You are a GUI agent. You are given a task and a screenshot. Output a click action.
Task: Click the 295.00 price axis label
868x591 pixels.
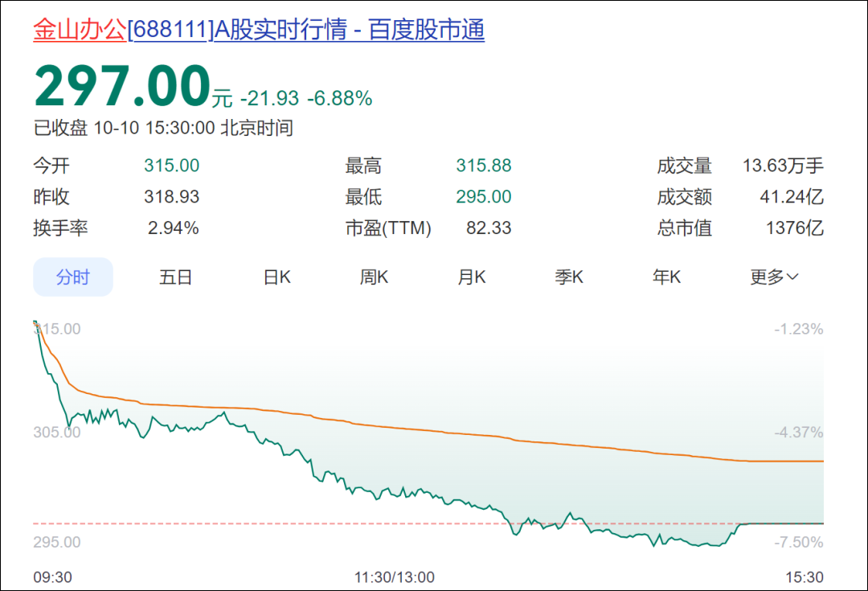57,542
